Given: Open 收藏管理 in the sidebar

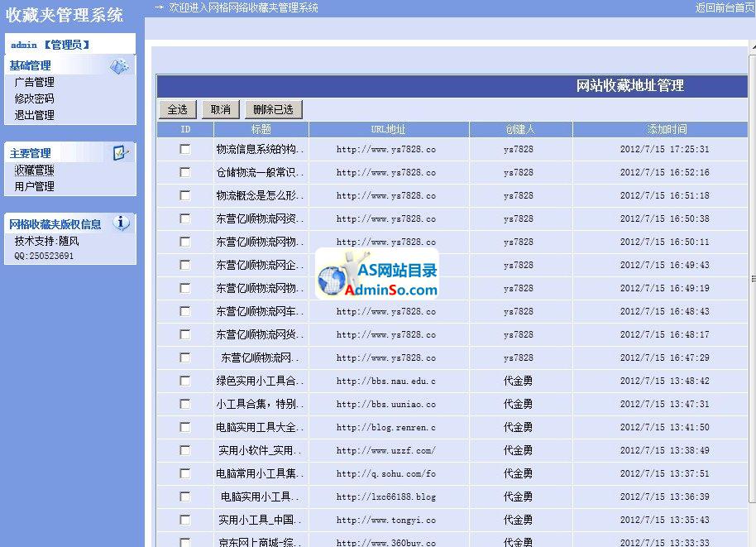Looking at the screenshot, I should 34,170.
